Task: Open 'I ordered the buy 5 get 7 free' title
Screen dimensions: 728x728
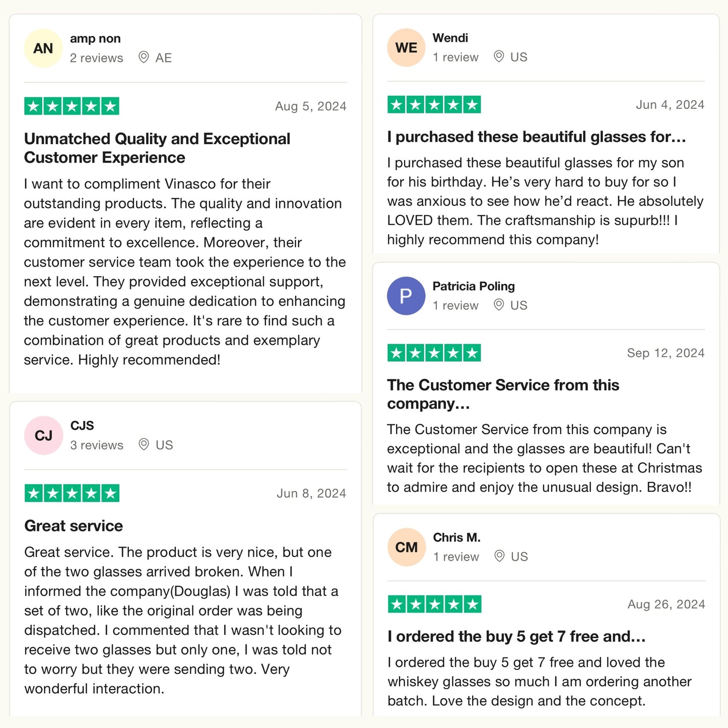Action: coord(516,636)
